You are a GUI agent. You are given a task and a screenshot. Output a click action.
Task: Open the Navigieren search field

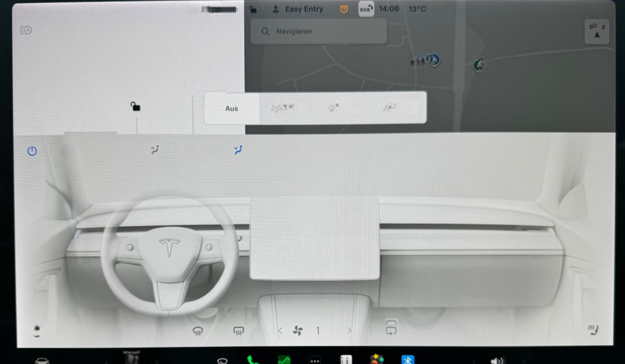[x=318, y=32]
